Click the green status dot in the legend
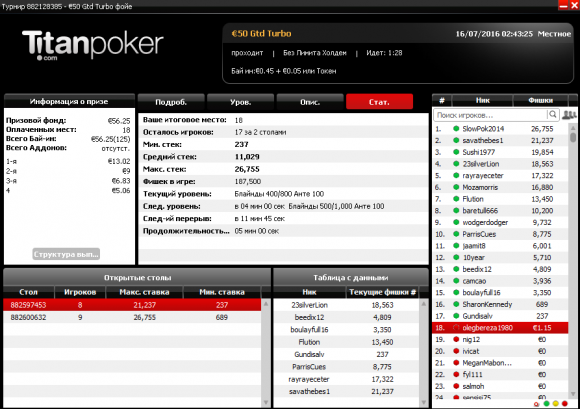Screen dimensions: 580x409 [x=547, y=403]
